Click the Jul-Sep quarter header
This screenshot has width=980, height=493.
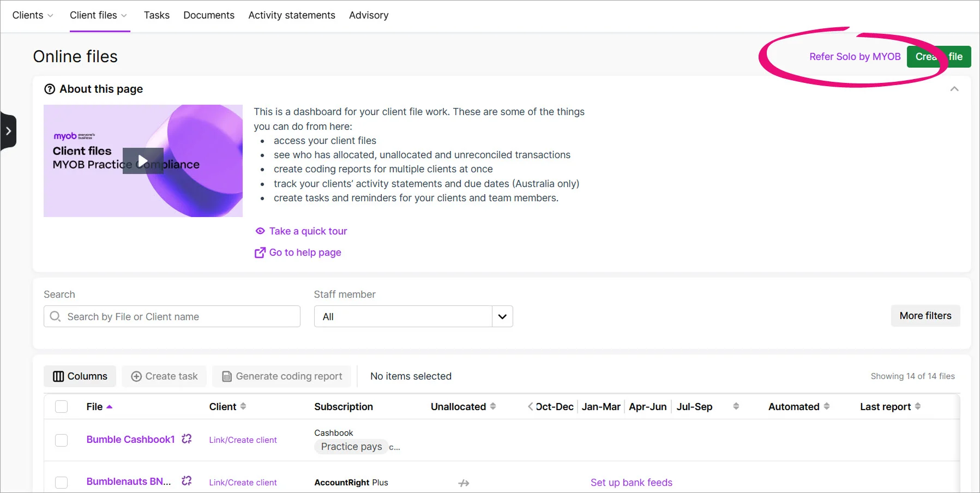[694, 407]
